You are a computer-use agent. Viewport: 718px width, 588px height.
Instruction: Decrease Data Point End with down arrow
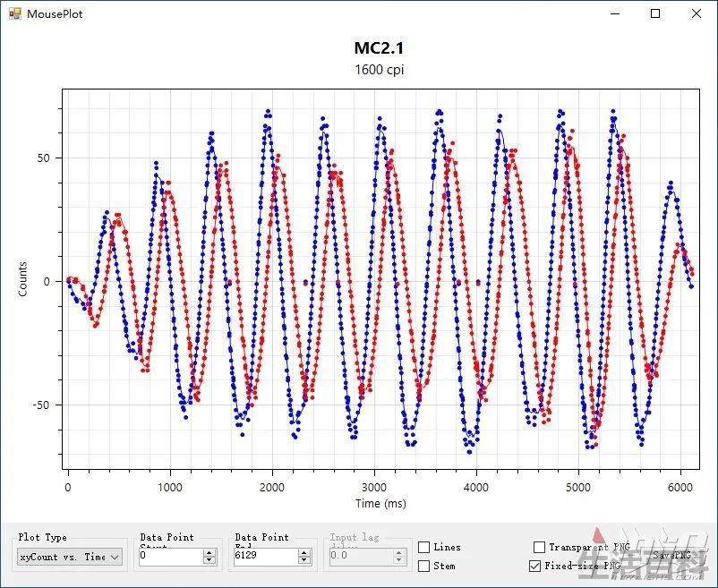[304, 560]
